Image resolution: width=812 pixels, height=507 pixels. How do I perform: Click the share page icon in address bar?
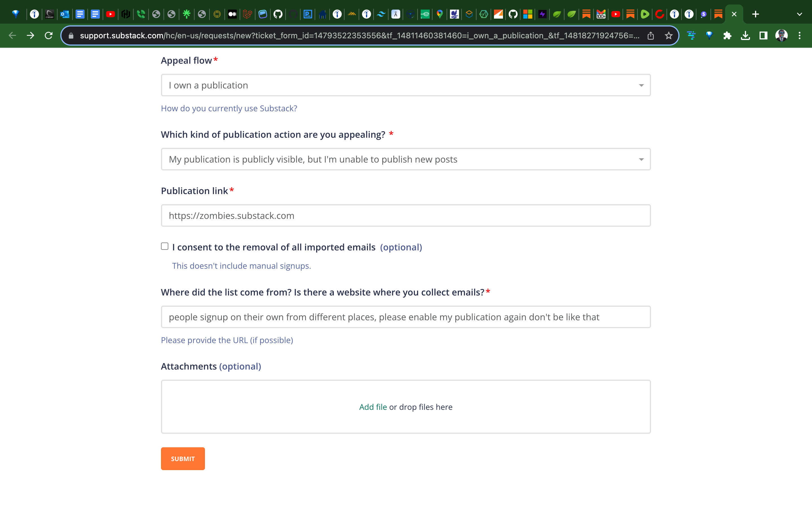pos(651,35)
